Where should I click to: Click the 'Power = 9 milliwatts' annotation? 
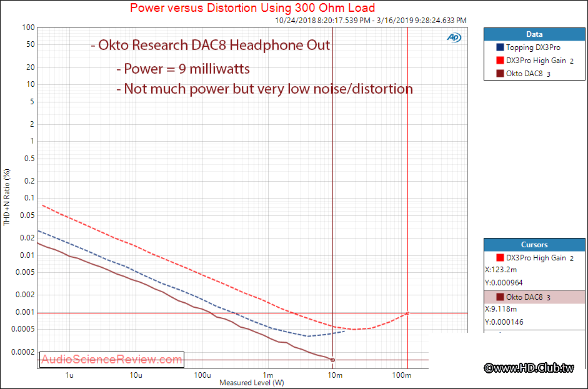pyautogui.click(x=183, y=69)
